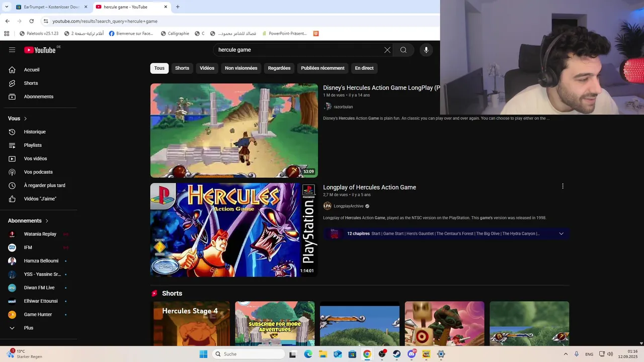This screenshot has height=362, width=644.
Task: Open Watania Replay subscription
Action: (39, 234)
